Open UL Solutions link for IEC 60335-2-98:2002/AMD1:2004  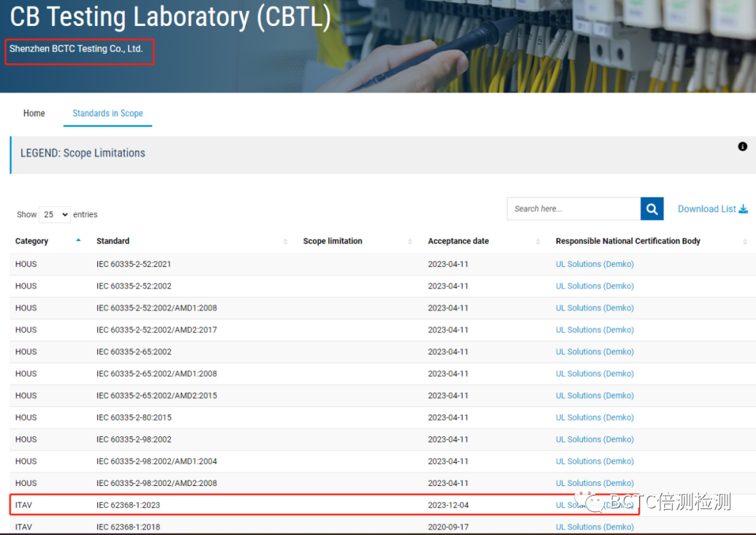[x=594, y=461]
